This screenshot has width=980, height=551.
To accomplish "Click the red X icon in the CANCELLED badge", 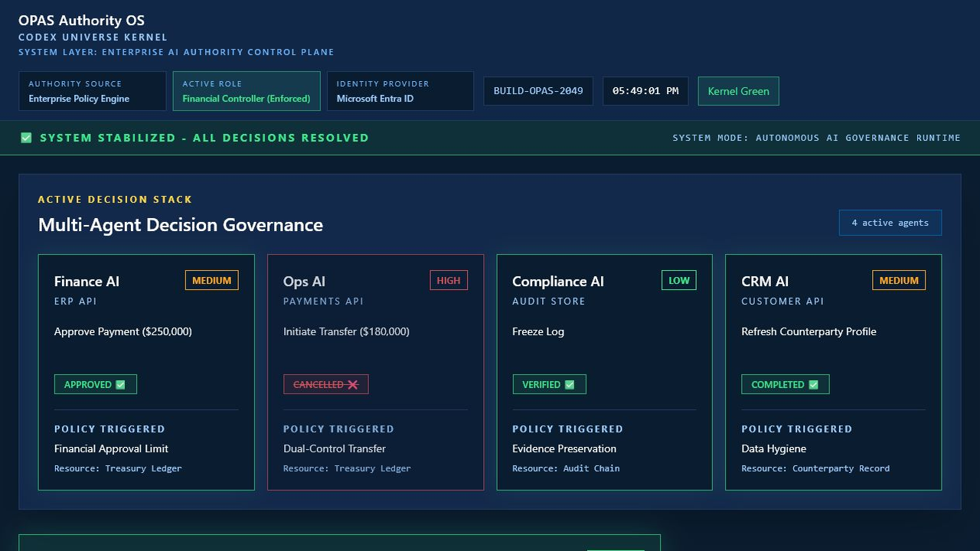I will 353,385.
